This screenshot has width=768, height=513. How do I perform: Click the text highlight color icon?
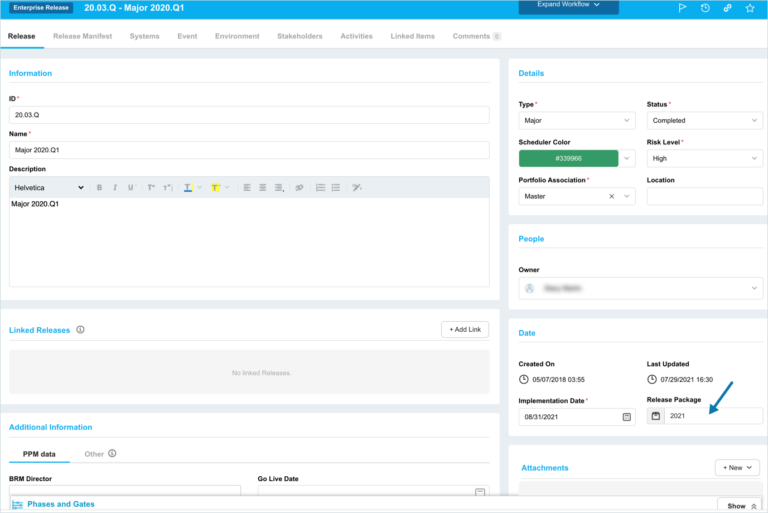tap(215, 187)
